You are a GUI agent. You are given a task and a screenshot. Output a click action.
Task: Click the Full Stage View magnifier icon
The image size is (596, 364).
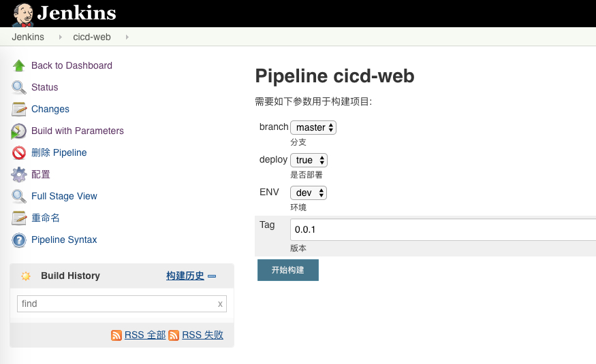(x=18, y=196)
